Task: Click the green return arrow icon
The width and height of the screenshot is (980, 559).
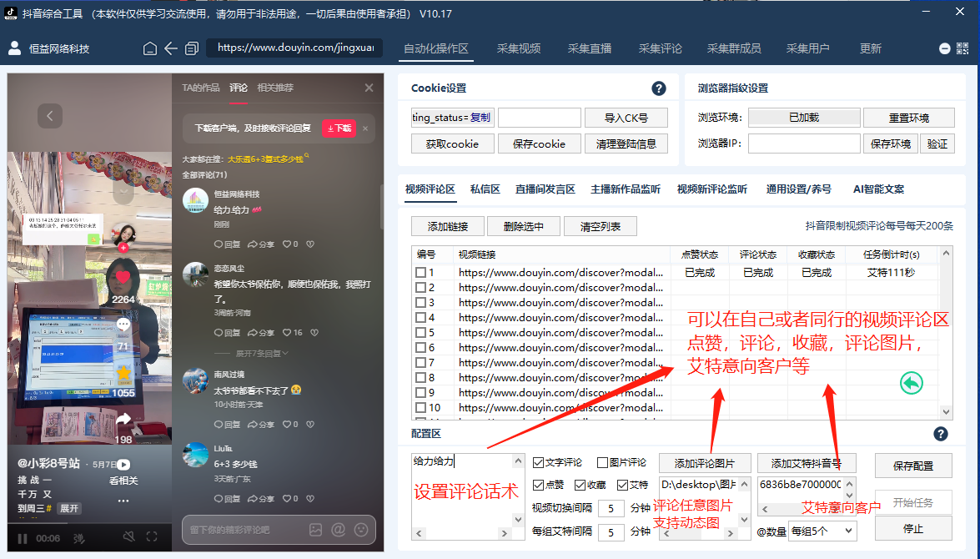Action: click(x=912, y=382)
